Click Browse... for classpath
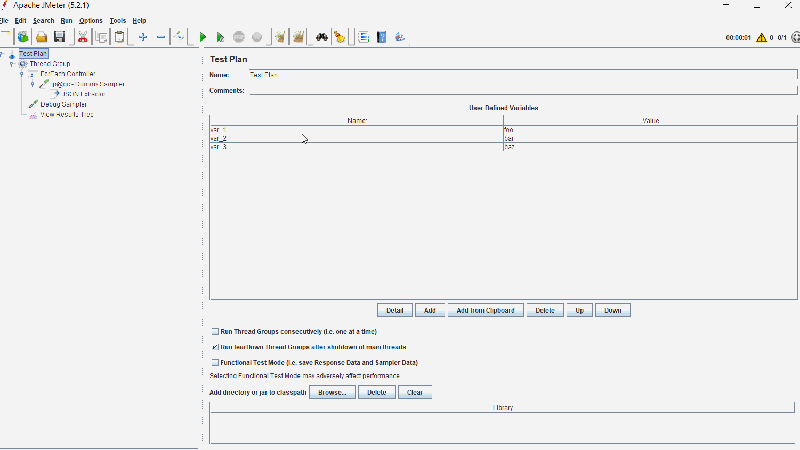This screenshot has width=800, height=450. tap(332, 392)
